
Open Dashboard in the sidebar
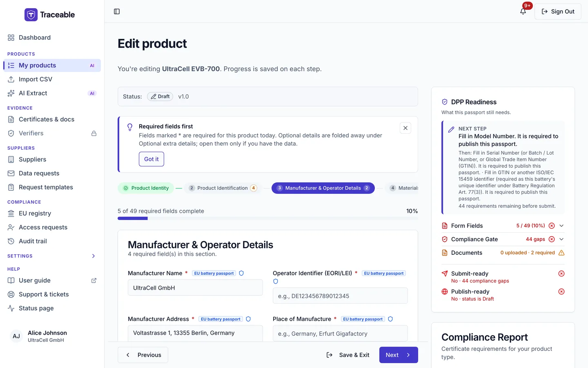click(x=52, y=38)
